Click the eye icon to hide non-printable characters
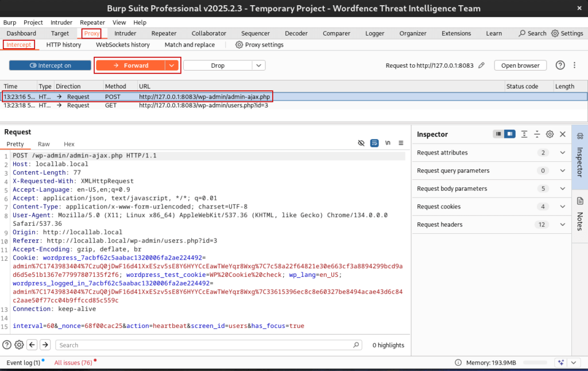Screen dimensions: 588x371 pyautogui.click(x=361, y=144)
